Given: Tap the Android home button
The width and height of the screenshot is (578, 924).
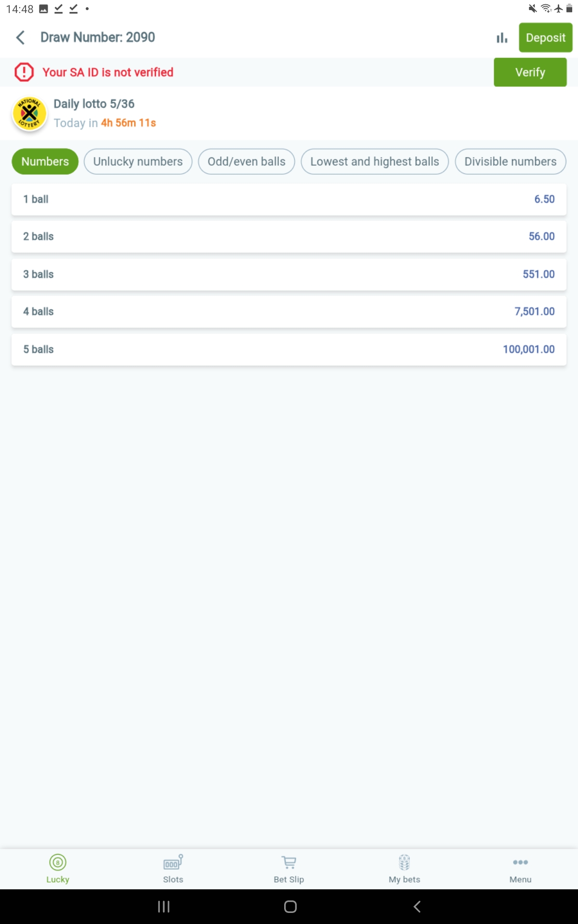Looking at the screenshot, I should tap(289, 906).
